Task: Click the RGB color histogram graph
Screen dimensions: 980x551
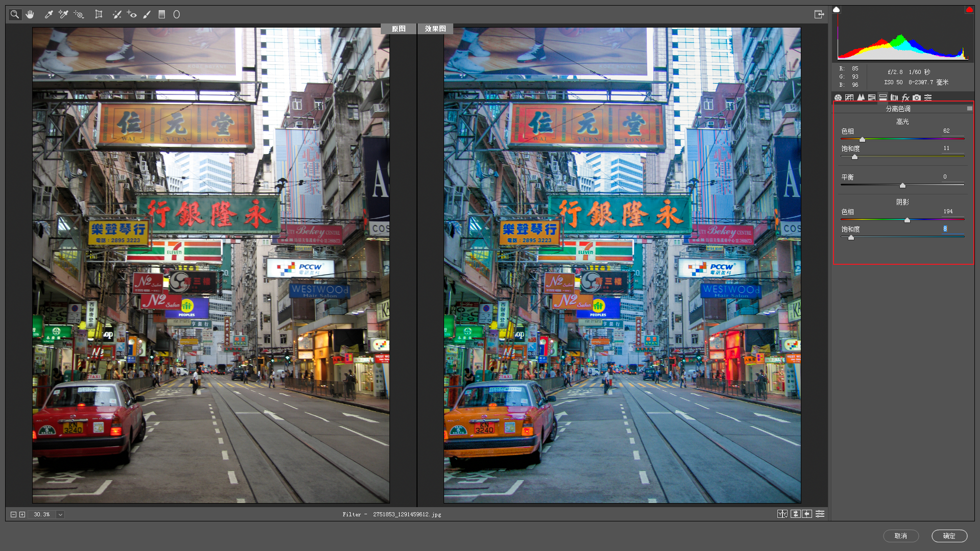Action: point(903,34)
